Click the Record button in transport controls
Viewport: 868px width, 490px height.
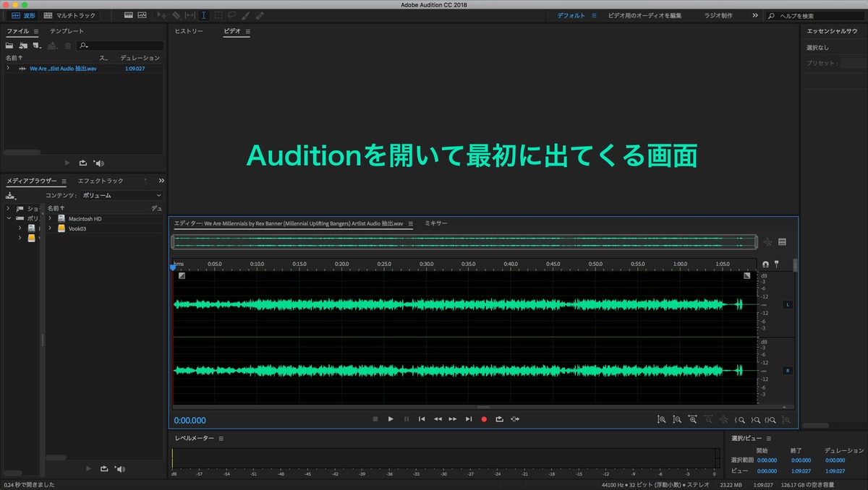(484, 418)
